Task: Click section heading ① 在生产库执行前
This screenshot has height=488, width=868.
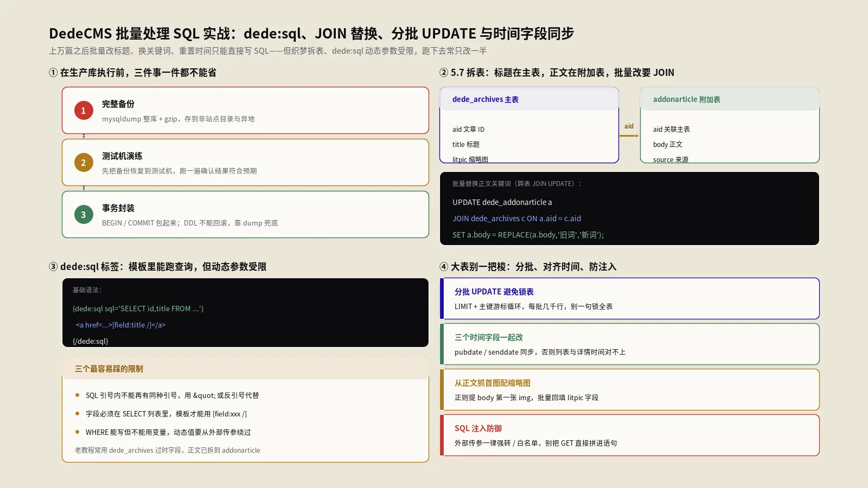Action: [132, 73]
